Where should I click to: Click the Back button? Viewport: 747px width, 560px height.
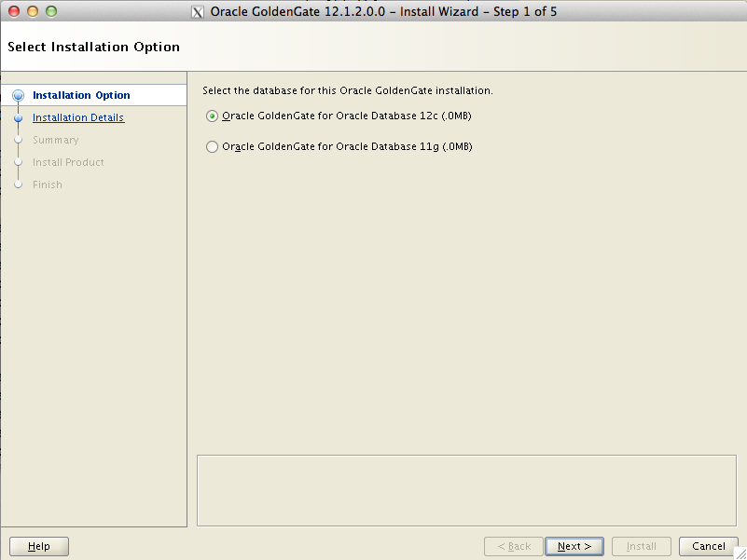[514, 546]
